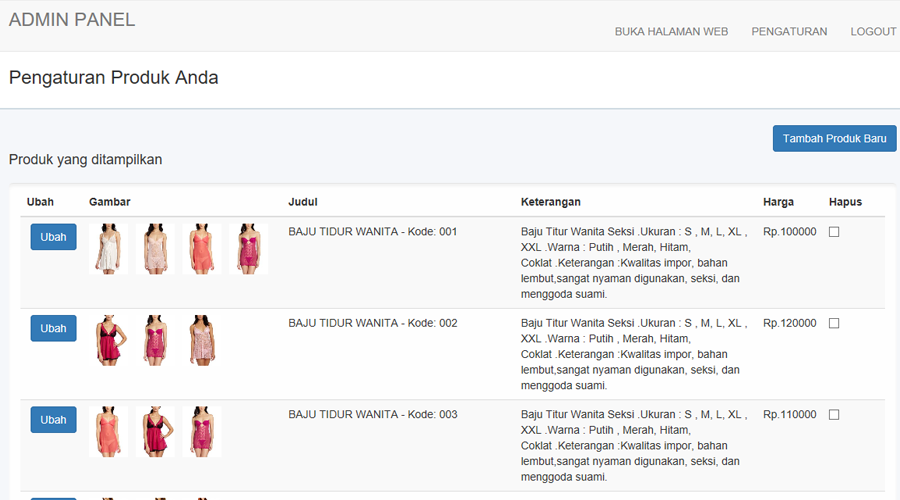Go to the PENGATURAN menu item
Image resolution: width=900 pixels, height=500 pixels.
click(789, 32)
